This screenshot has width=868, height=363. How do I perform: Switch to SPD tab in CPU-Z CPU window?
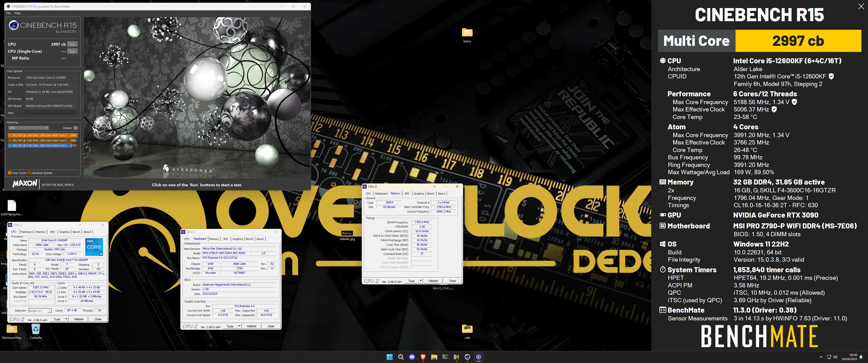pyautogui.click(x=52, y=232)
